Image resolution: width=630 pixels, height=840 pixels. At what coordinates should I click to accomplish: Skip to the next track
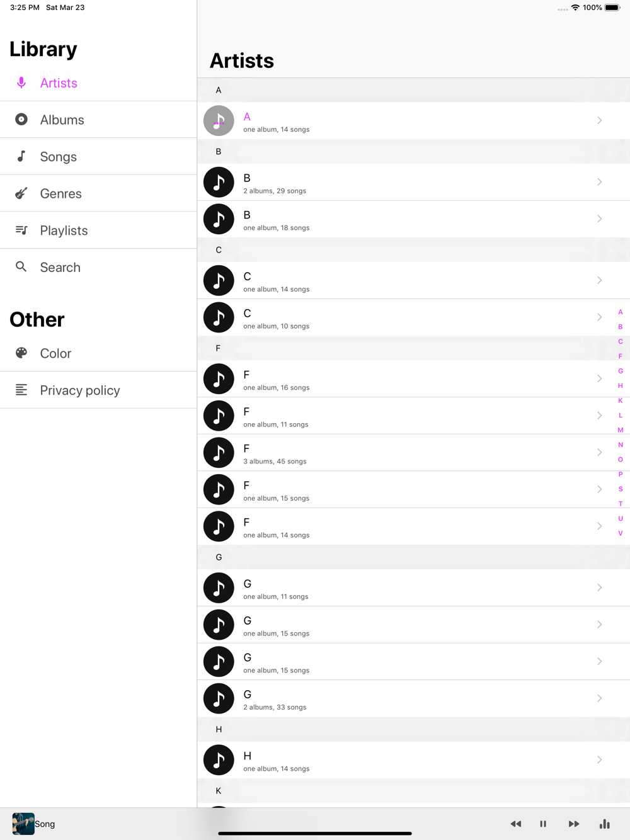click(574, 824)
